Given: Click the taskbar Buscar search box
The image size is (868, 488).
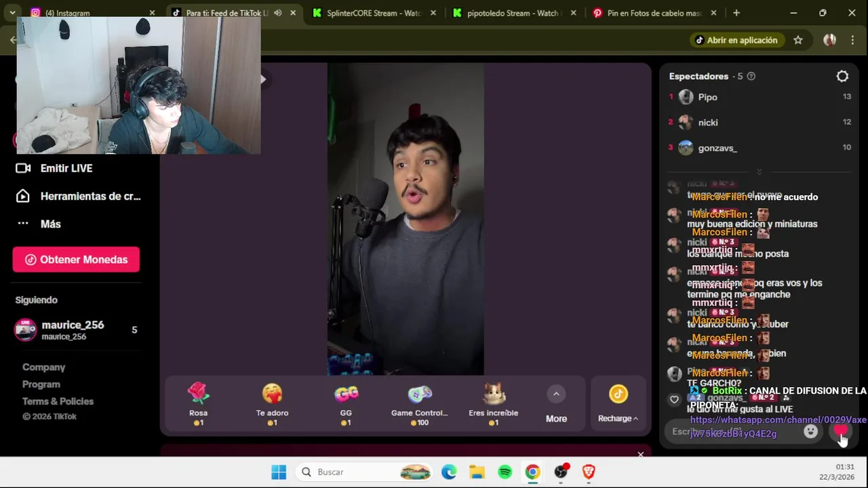Looking at the screenshot, I should tap(365, 472).
